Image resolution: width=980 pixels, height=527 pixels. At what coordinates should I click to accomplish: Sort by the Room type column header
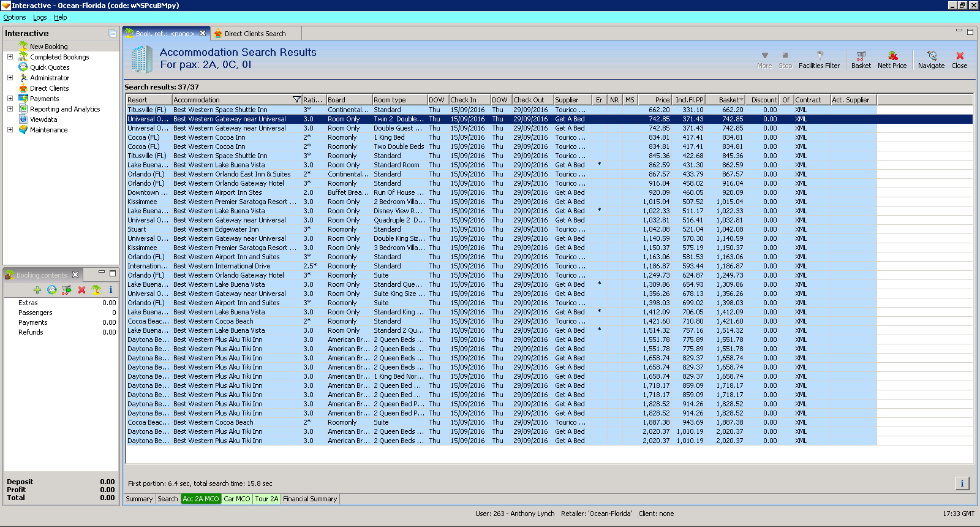tap(400, 100)
